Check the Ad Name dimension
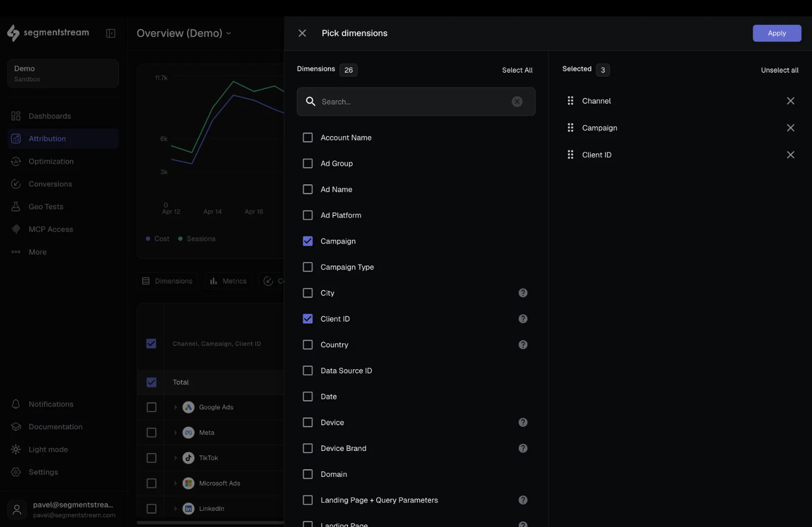This screenshot has height=527, width=812. click(308, 189)
